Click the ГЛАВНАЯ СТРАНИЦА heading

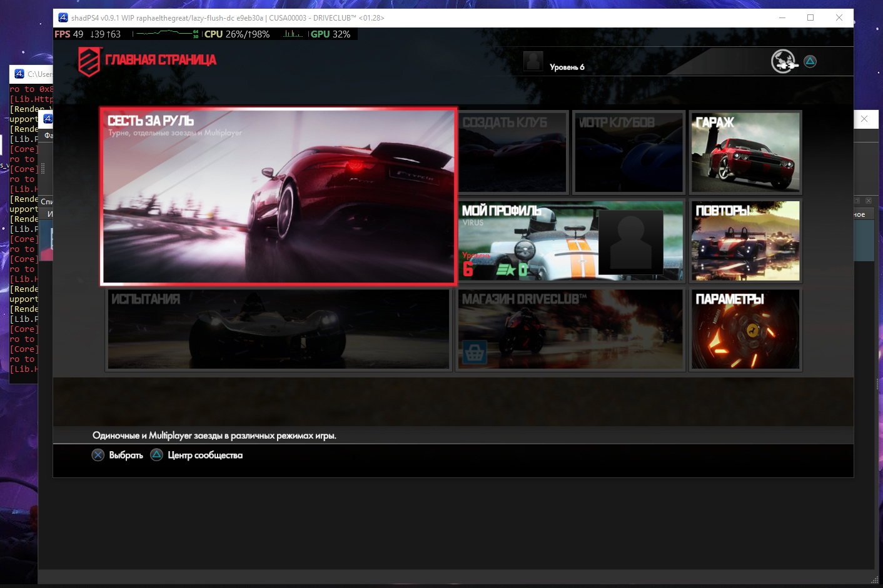(x=160, y=60)
